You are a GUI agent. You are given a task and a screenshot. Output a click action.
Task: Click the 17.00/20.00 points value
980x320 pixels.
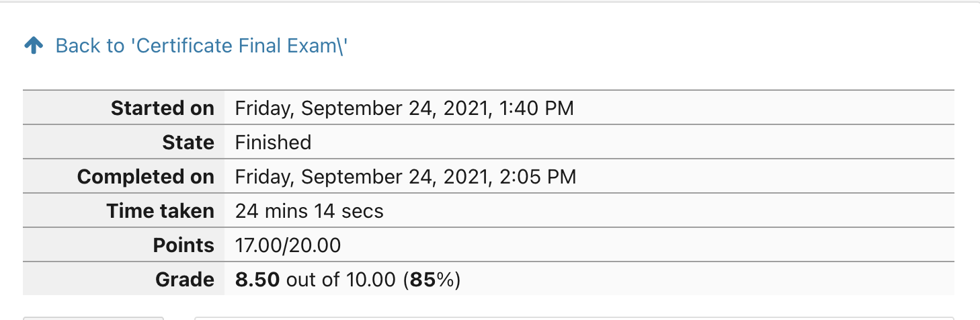pos(288,245)
